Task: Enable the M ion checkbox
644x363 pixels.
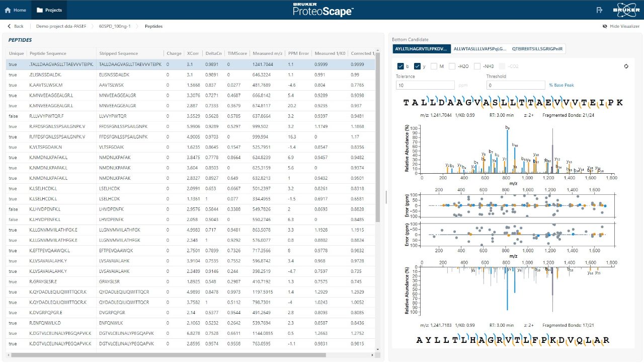Action: pos(434,66)
